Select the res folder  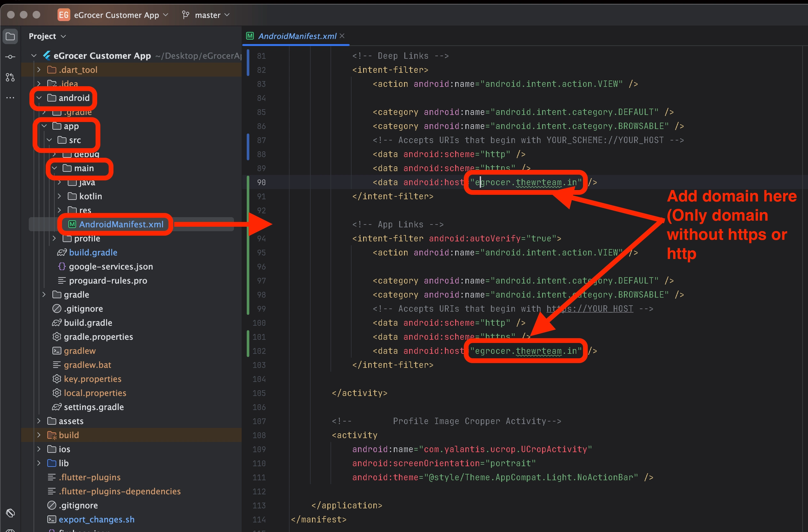coord(85,210)
